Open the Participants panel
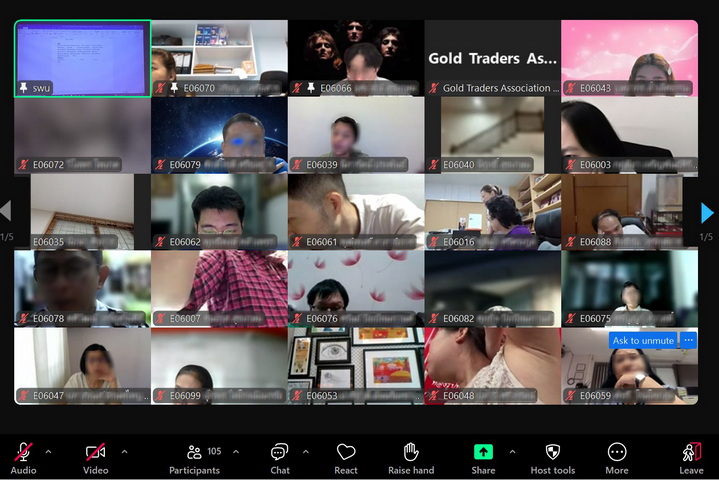719x480 pixels. click(195, 453)
